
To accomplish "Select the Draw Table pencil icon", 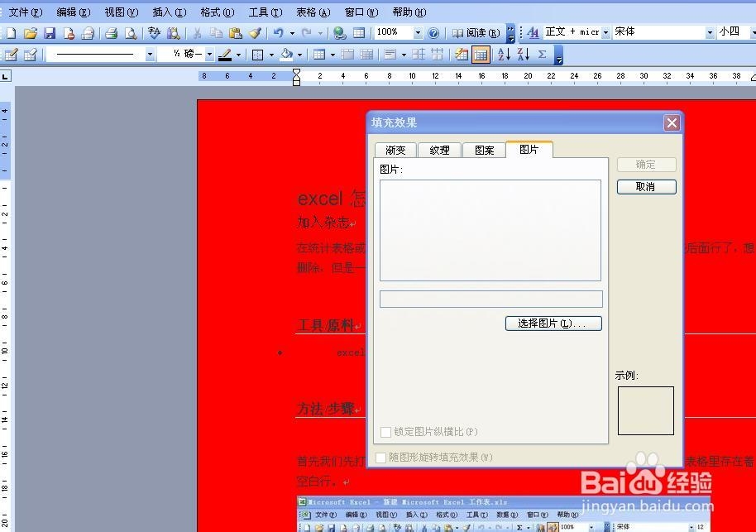I will pos(11,55).
